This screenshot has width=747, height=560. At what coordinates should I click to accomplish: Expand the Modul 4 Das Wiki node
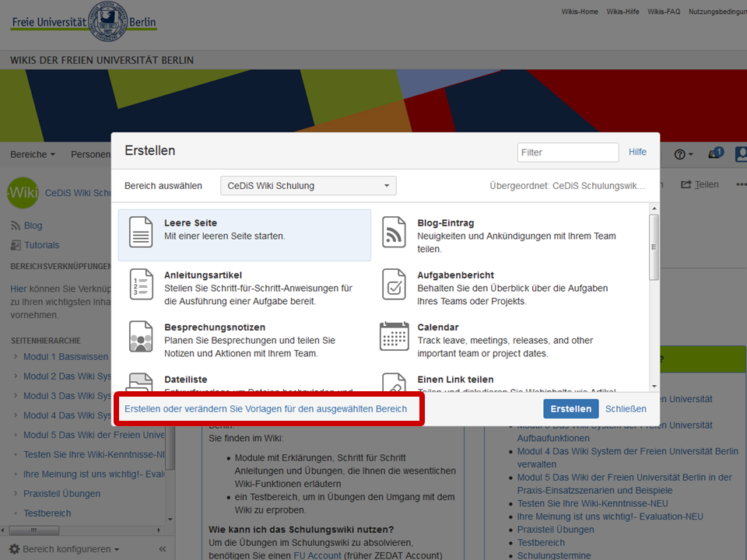click(x=16, y=415)
